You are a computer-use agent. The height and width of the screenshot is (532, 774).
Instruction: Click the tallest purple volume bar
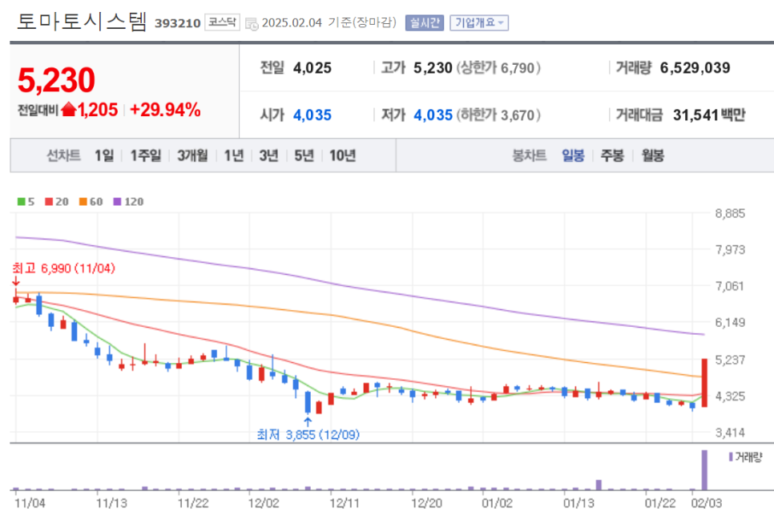coord(704,470)
